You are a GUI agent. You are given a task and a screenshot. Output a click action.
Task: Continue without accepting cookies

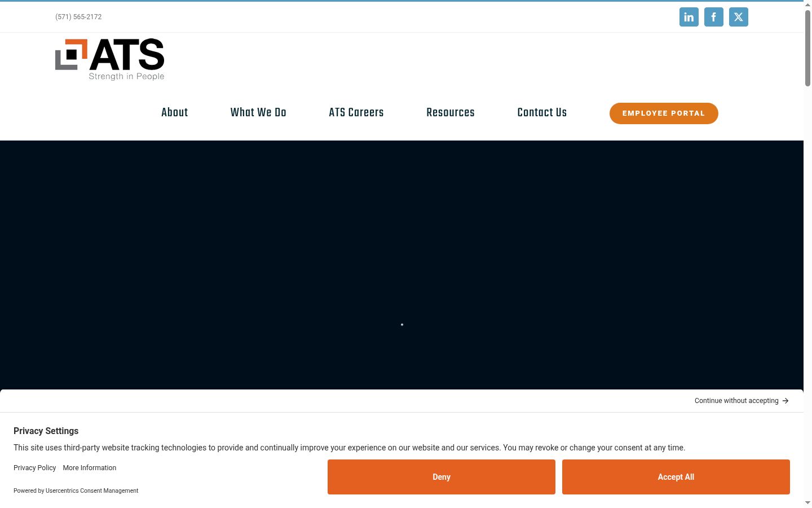pos(742,401)
